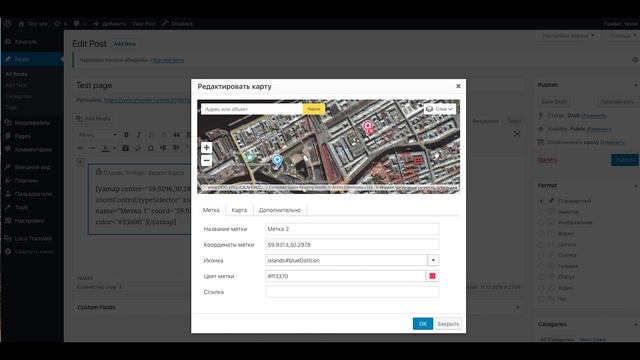Open the site home icon in admin bar
640x360 pixels.
tap(21, 24)
